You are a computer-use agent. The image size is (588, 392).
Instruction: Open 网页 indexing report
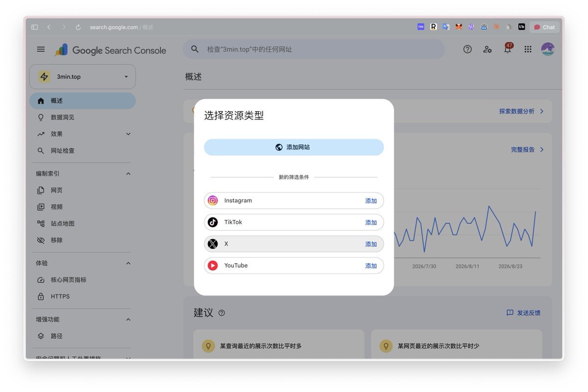pos(82,190)
